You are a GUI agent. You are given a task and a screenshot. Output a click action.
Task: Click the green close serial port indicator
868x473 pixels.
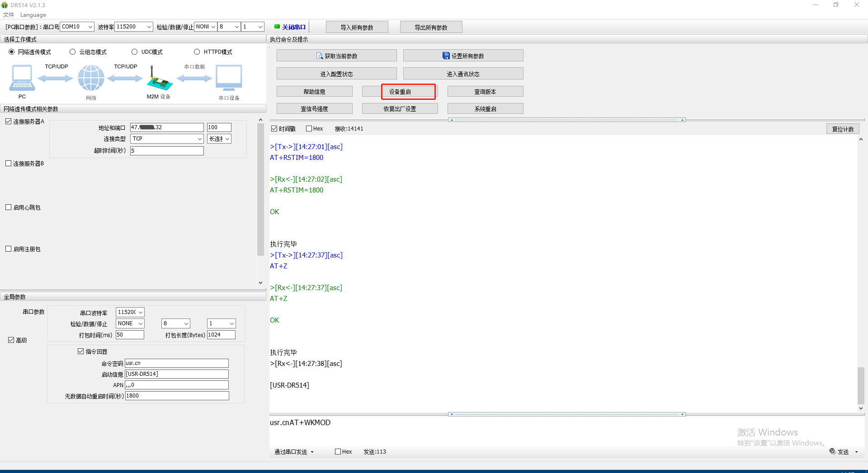[x=277, y=27]
